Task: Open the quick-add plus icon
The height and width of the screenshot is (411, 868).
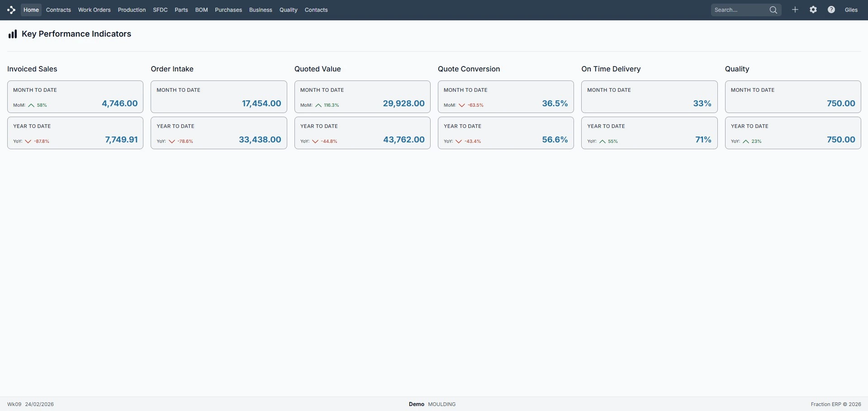Action: [x=795, y=9]
